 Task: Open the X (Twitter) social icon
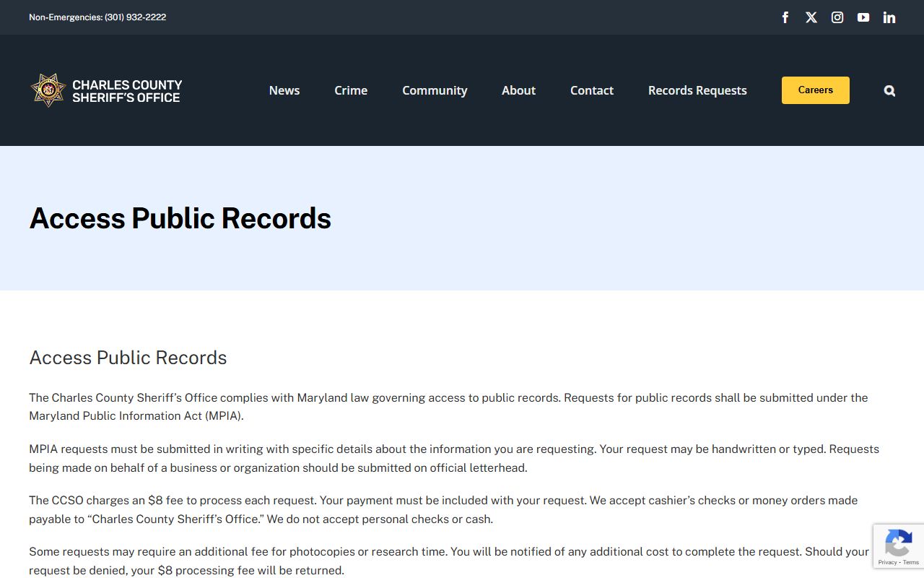point(811,17)
